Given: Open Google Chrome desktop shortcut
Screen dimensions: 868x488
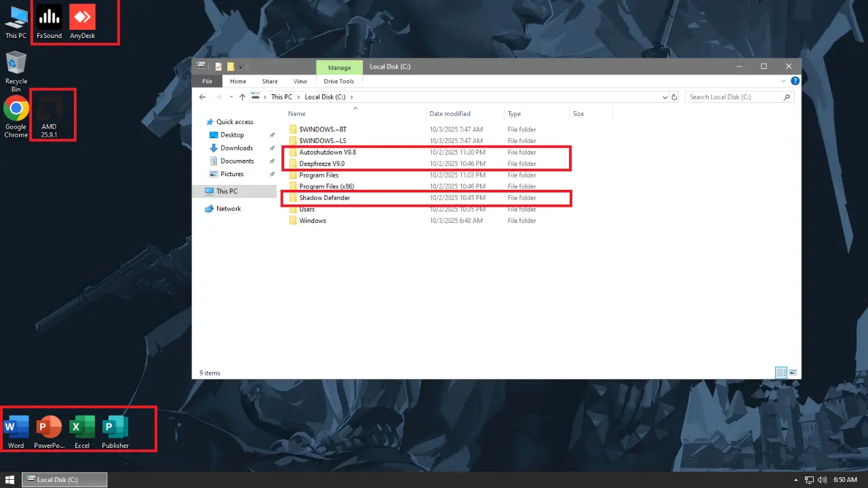Looking at the screenshot, I should (x=16, y=117).
